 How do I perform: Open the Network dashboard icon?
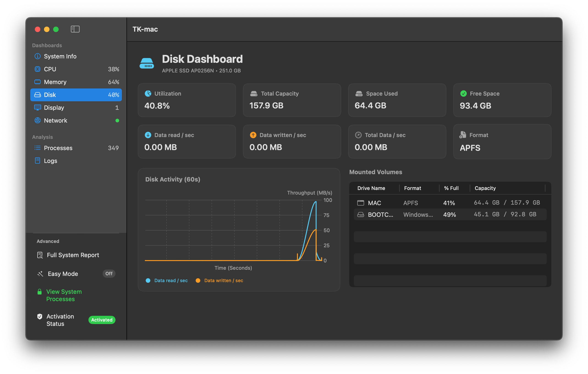(x=37, y=120)
